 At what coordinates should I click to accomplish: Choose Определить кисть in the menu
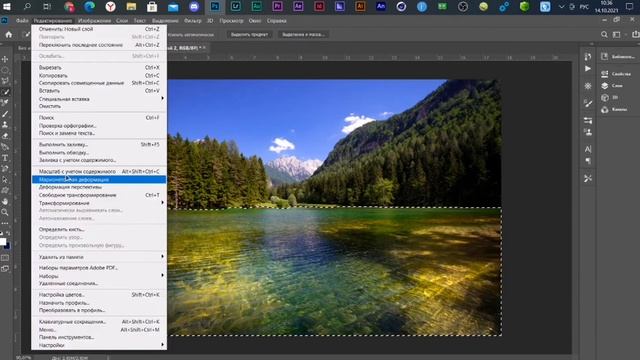(99, 229)
